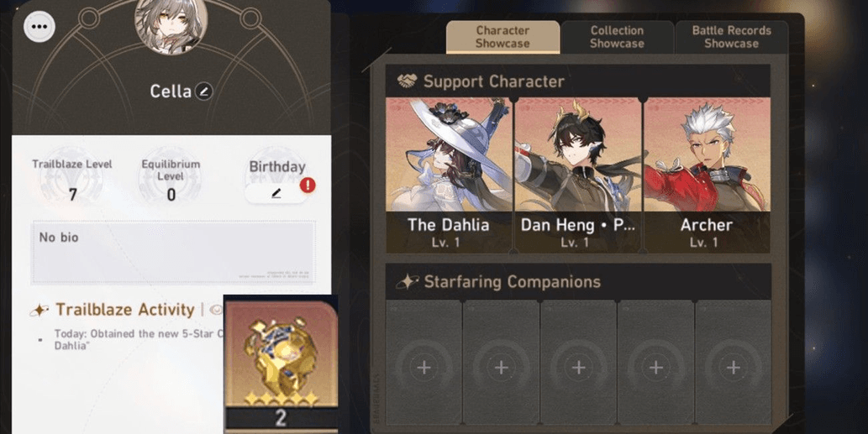The image size is (868, 434).
Task: Open the Collection Showcase tab
Action: pyautogui.click(x=617, y=37)
